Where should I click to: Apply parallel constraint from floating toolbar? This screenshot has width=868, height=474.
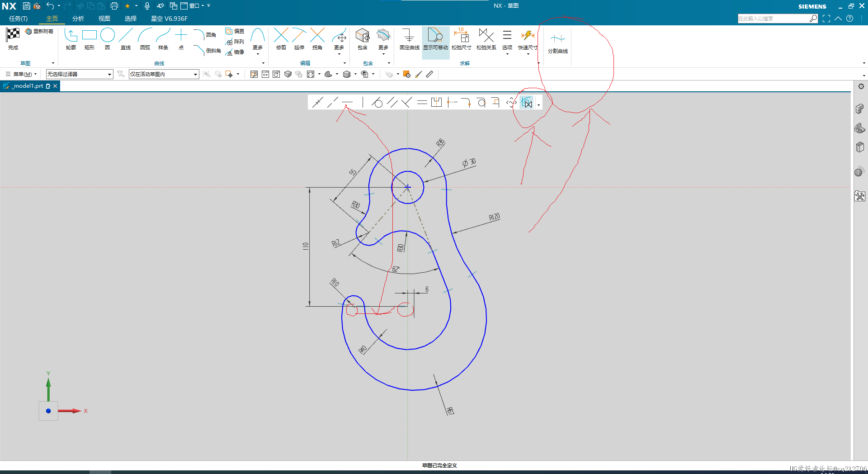[x=392, y=102]
